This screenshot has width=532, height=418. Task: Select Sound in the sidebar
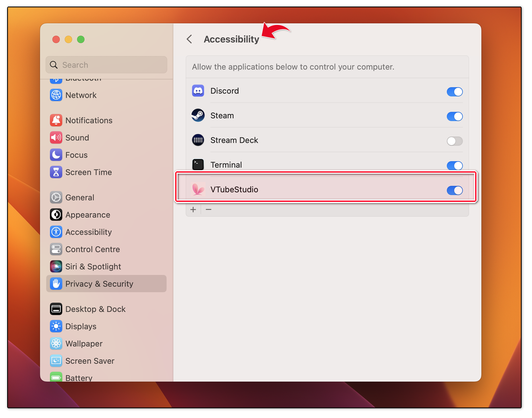pyautogui.click(x=106, y=138)
